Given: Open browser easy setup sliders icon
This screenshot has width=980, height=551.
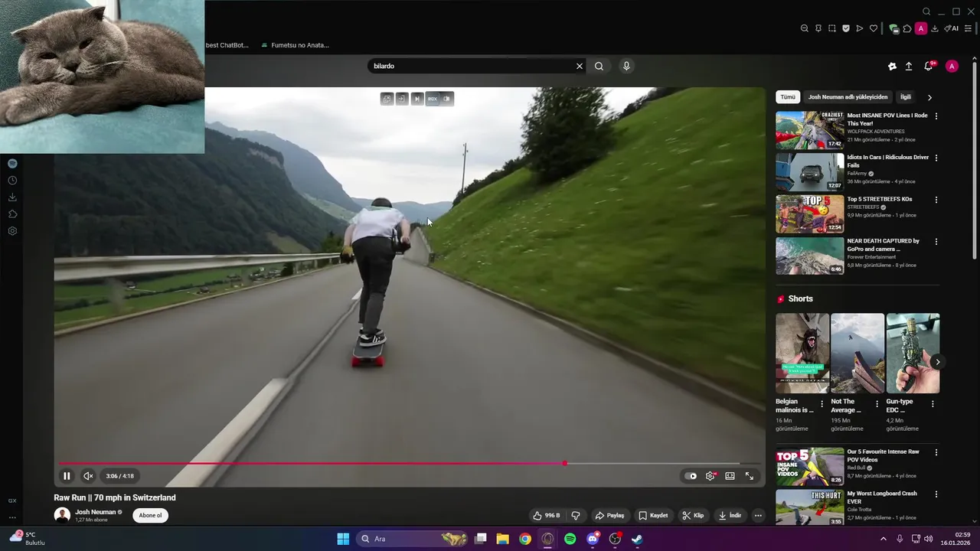Looking at the screenshot, I should pyautogui.click(x=969, y=28).
